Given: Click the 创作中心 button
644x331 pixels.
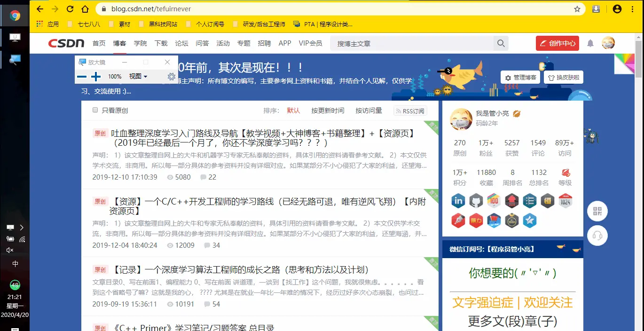Looking at the screenshot, I should [557, 43].
